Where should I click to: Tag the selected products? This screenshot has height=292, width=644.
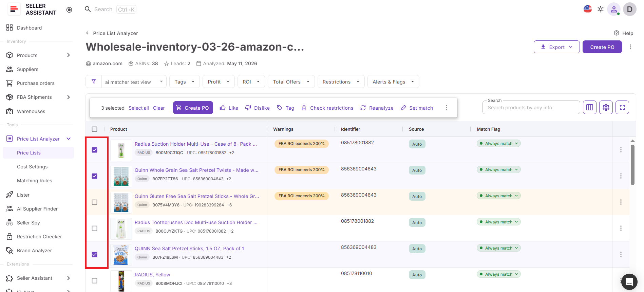pos(285,108)
